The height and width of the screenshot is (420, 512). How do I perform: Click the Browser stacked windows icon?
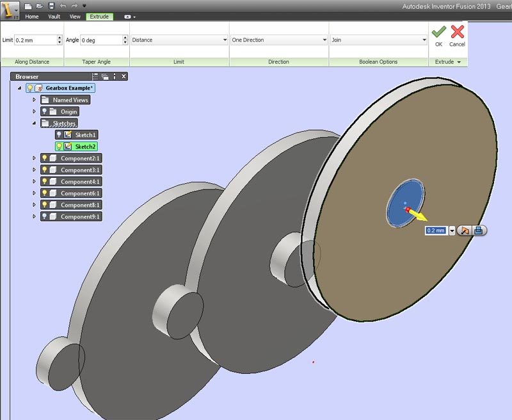click(105, 76)
